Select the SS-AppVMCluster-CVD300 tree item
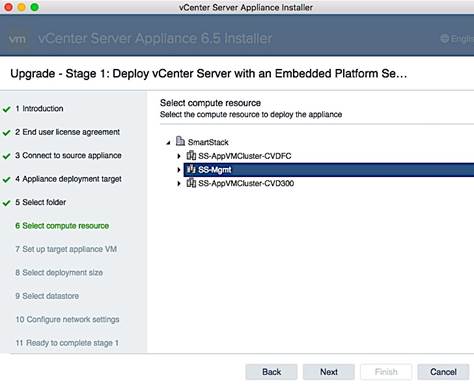This screenshot has width=474, height=384. (246, 183)
